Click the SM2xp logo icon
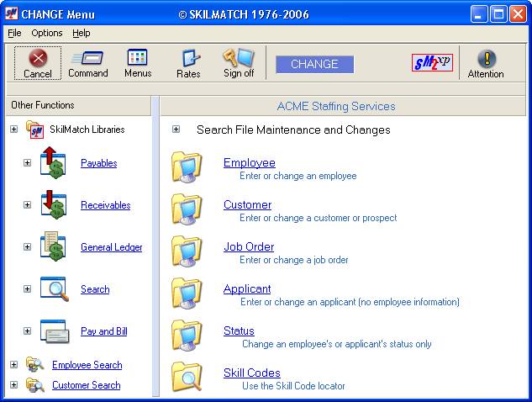 (x=432, y=63)
